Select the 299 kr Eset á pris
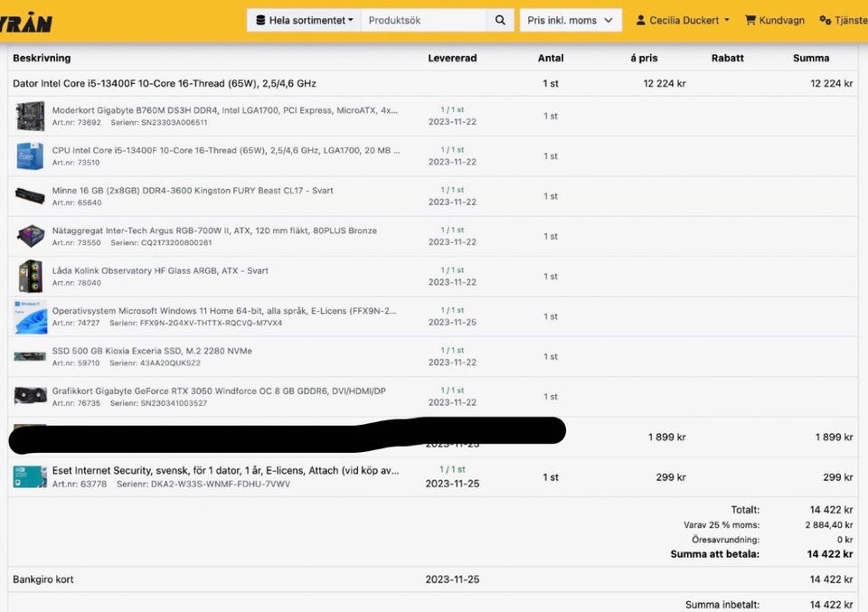 670,477
